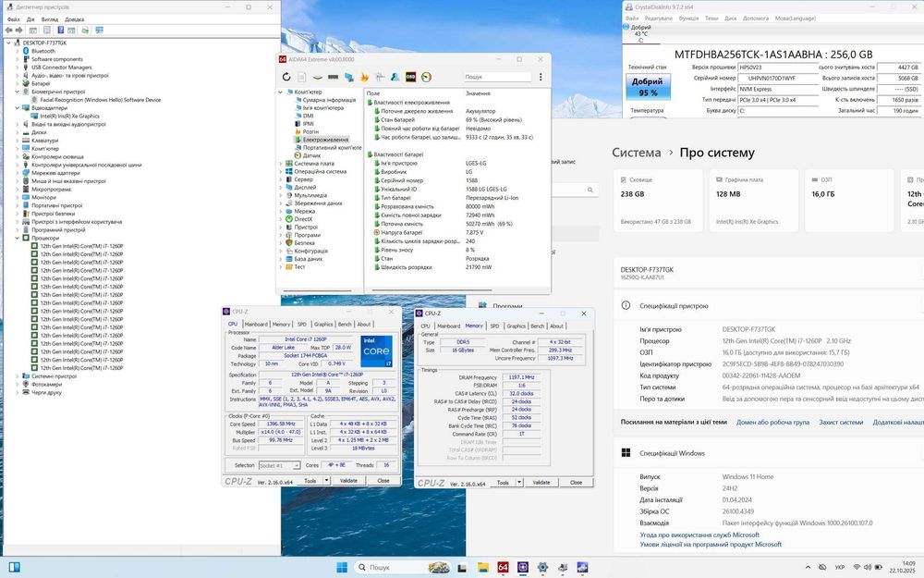
Task: Collapse the Комп'ютер node in AIDA64 tree
Action: point(281,92)
